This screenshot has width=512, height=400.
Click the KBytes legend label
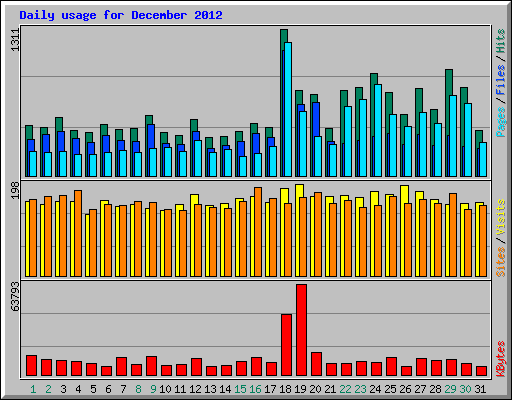pyautogui.click(x=501, y=359)
